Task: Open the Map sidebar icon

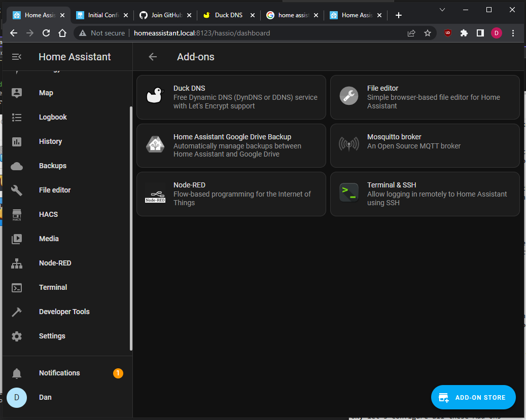Action: 17,93
